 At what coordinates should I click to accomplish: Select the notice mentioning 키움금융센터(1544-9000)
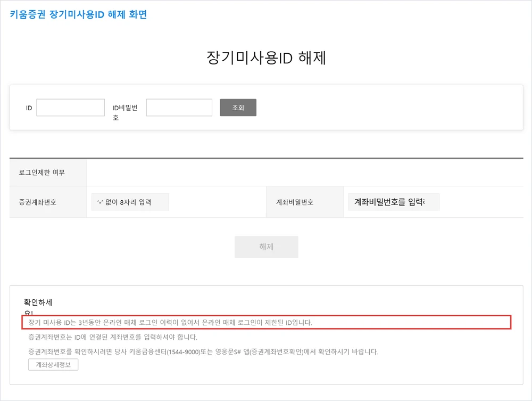pyautogui.click(x=203, y=352)
